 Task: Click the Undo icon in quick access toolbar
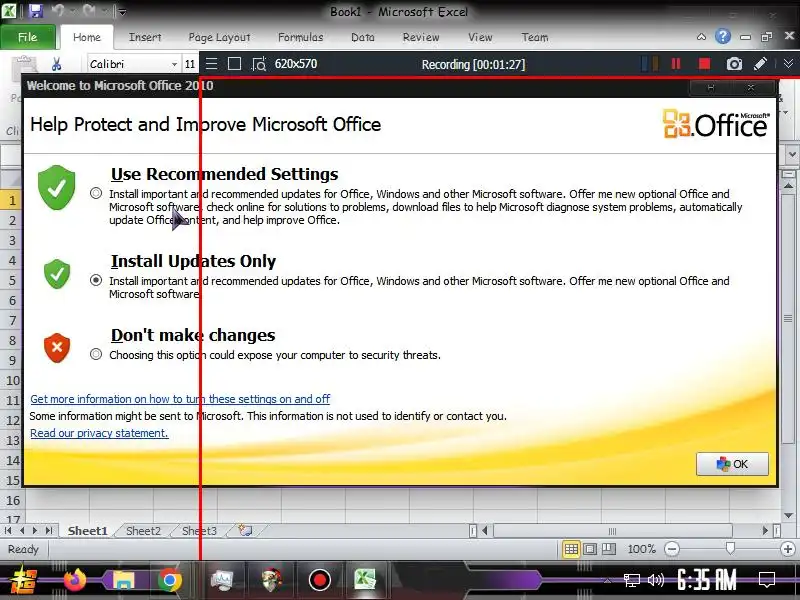[x=57, y=11]
